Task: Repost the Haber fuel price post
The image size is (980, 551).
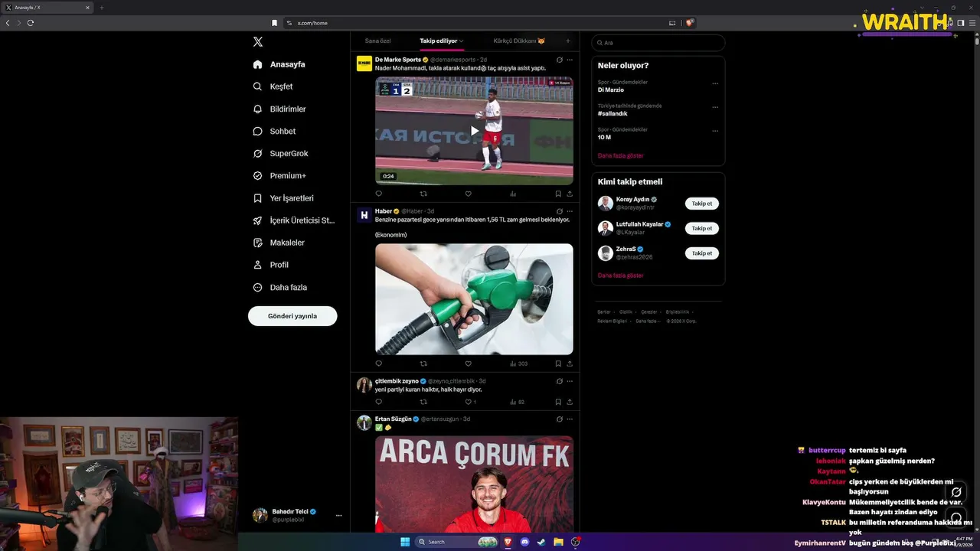Action: [423, 364]
